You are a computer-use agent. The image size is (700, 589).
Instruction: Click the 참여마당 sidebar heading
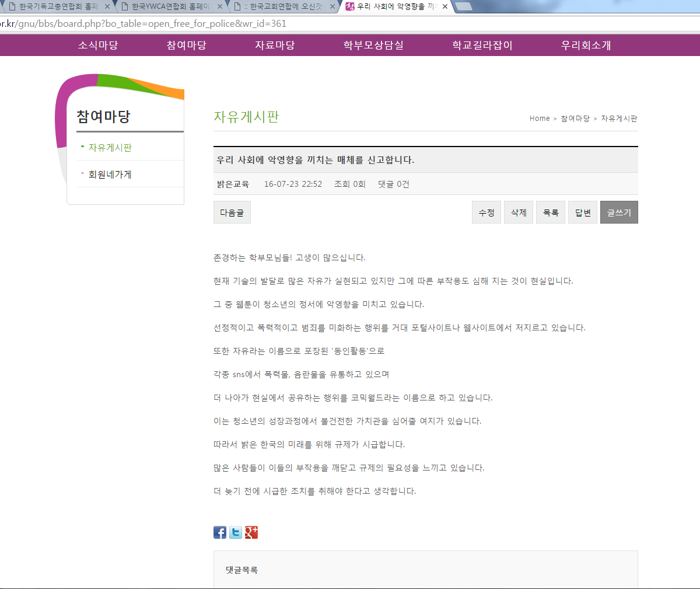(x=103, y=116)
